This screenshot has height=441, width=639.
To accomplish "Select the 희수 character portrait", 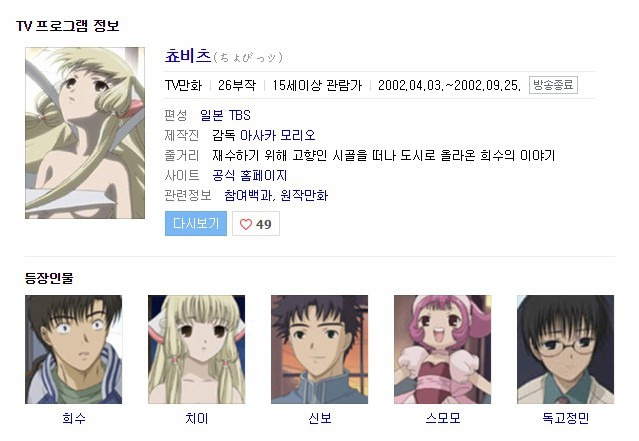I will point(73,349).
